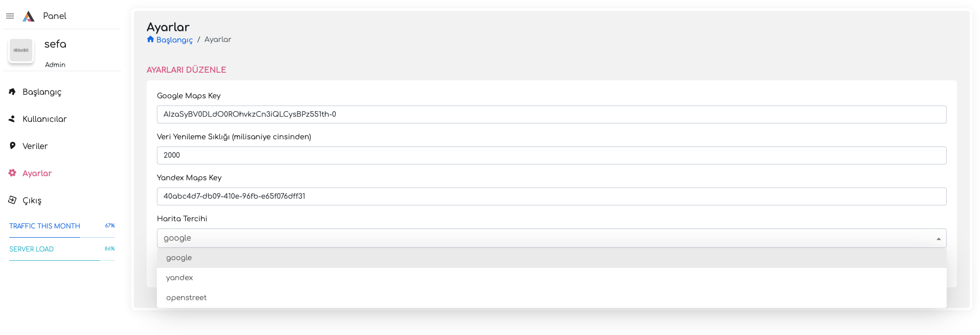
Task: Click the Kullanıcılar users icon
Action: pyautogui.click(x=12, y=119)
